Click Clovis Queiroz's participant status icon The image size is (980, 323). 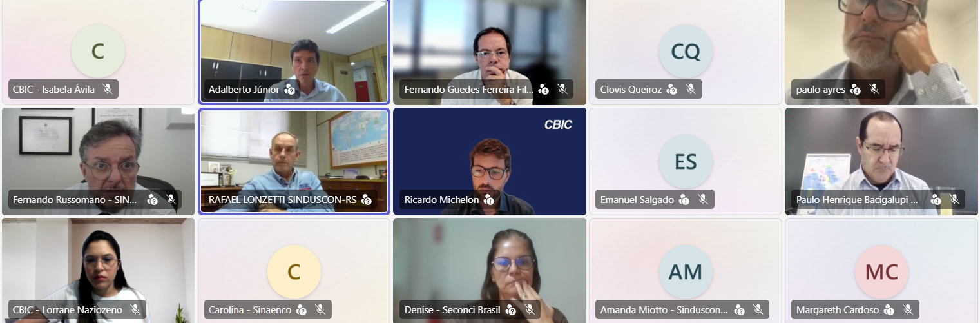[672, 90]
